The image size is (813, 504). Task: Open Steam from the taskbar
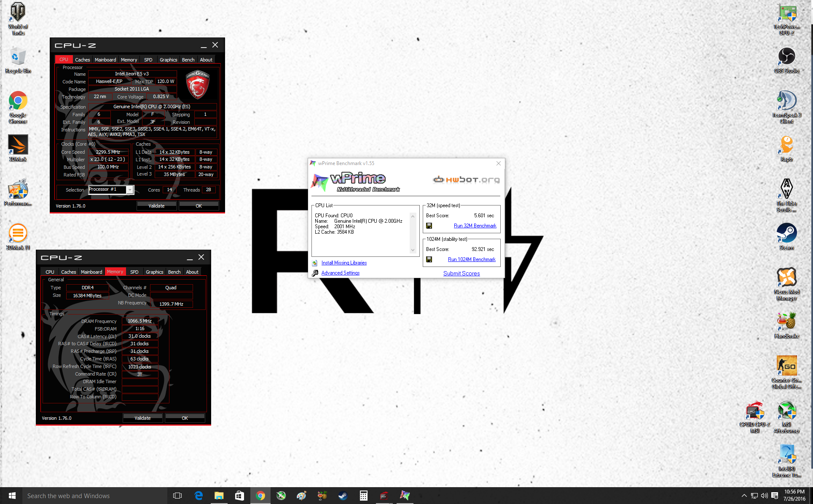[x=343, y=496]
